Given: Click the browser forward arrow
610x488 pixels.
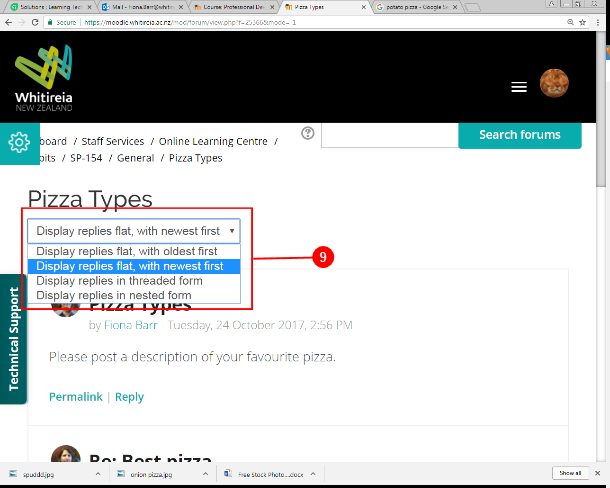Looking at the screenshot, I should click(22, 23).
